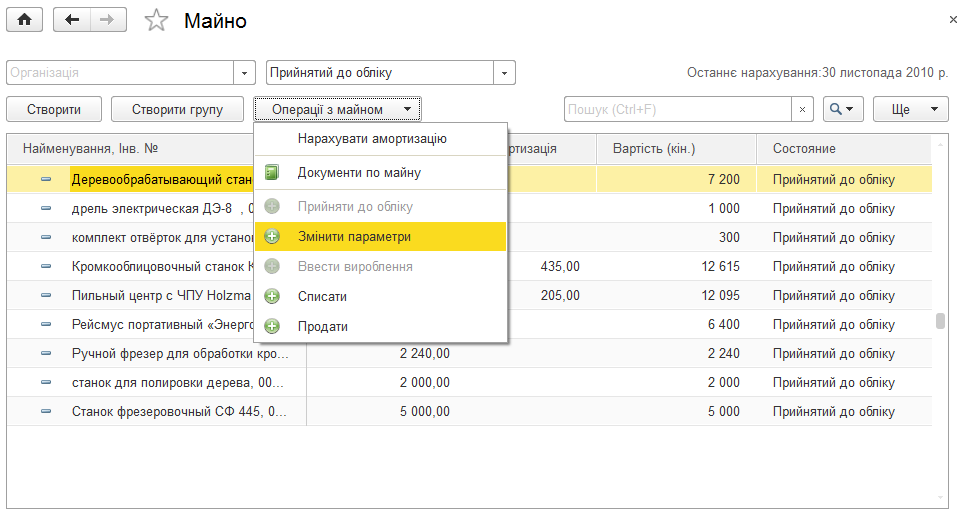Viewport: 961px width, 512px height.
Task: Click the row icon for Ручной фрезер
Action: [x=46, y=353]
